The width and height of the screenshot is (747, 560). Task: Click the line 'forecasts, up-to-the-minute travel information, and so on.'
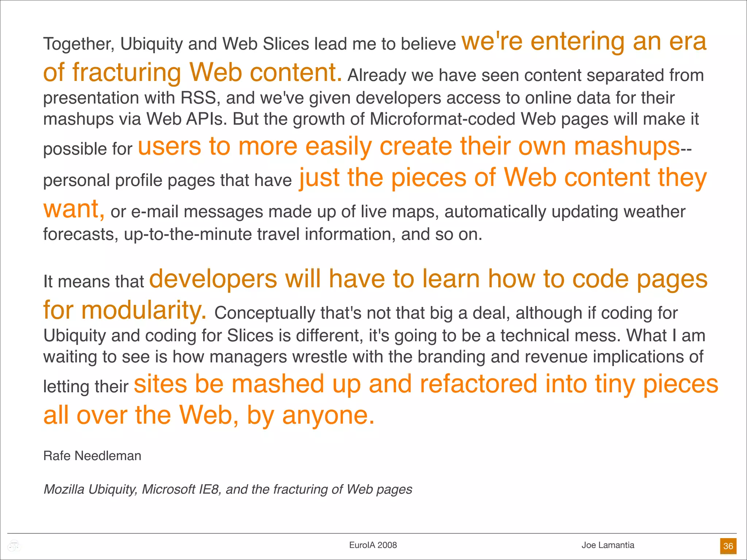263,234
